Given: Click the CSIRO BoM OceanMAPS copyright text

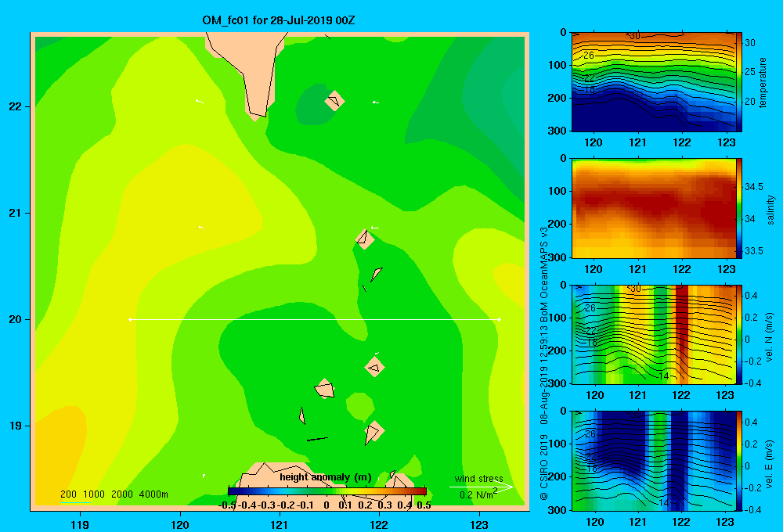Looking at the screenshot, I should pos(544,363).
